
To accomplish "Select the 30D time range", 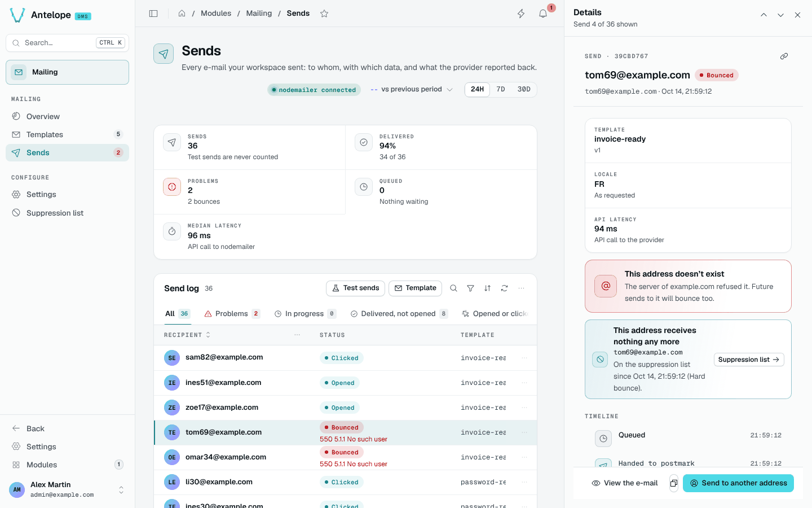I will pos(524,89).
